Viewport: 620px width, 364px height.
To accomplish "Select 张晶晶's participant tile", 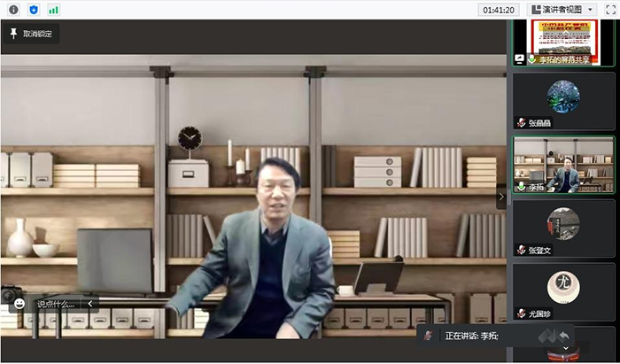I will pyautogui.click(x=564, y=101).
